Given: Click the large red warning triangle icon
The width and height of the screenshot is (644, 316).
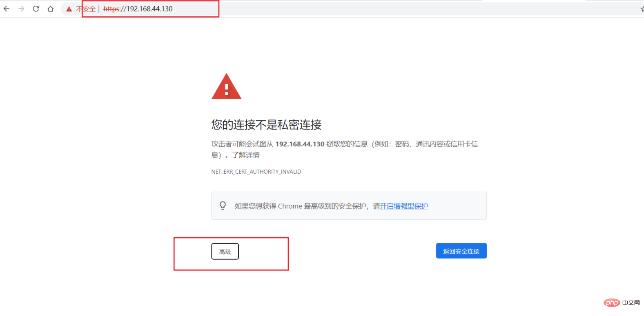Looking at the screenshot, I should point(226,86).
